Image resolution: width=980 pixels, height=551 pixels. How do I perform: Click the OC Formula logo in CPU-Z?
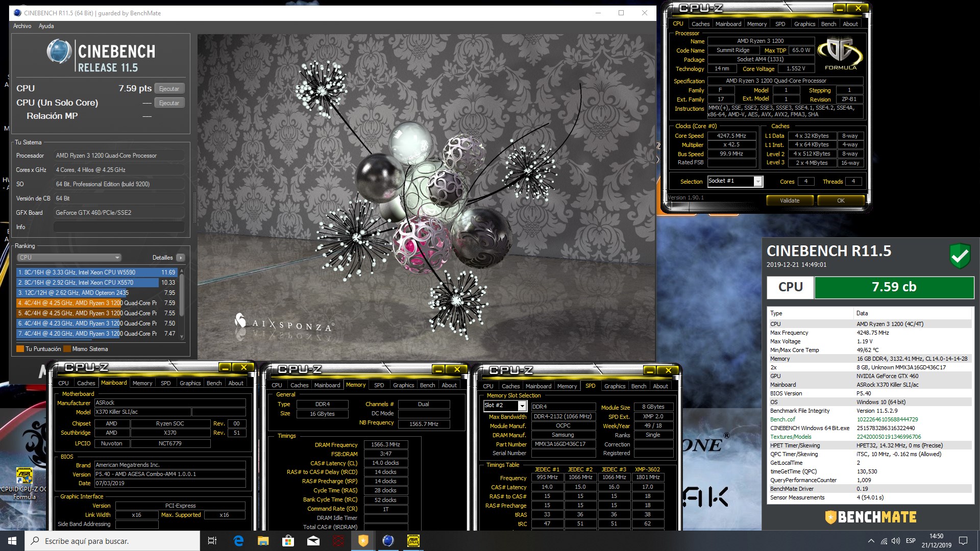pyautogui.click(x=840, y=54)
